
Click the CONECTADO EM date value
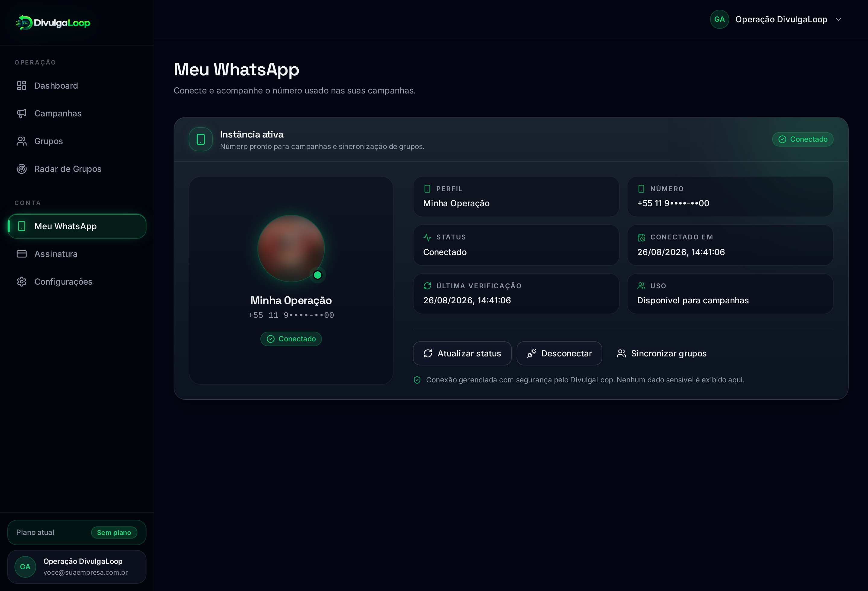pyautogui.click(x=681, y=252)
